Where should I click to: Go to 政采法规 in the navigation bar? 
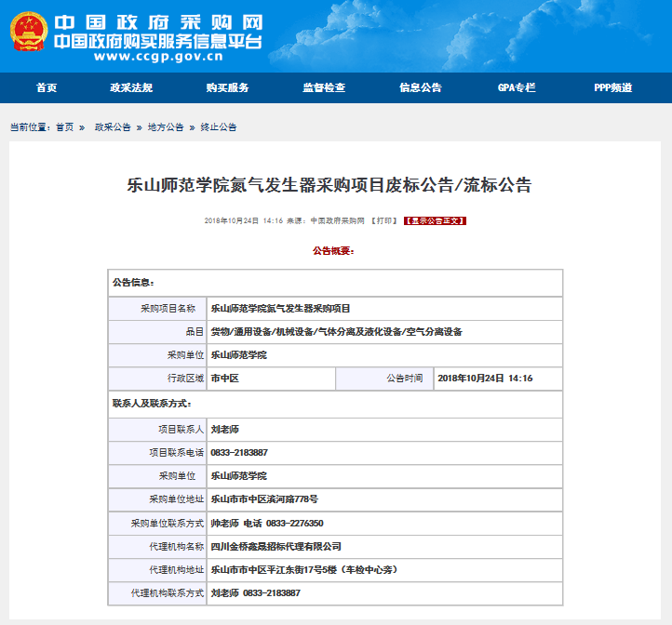131,88
